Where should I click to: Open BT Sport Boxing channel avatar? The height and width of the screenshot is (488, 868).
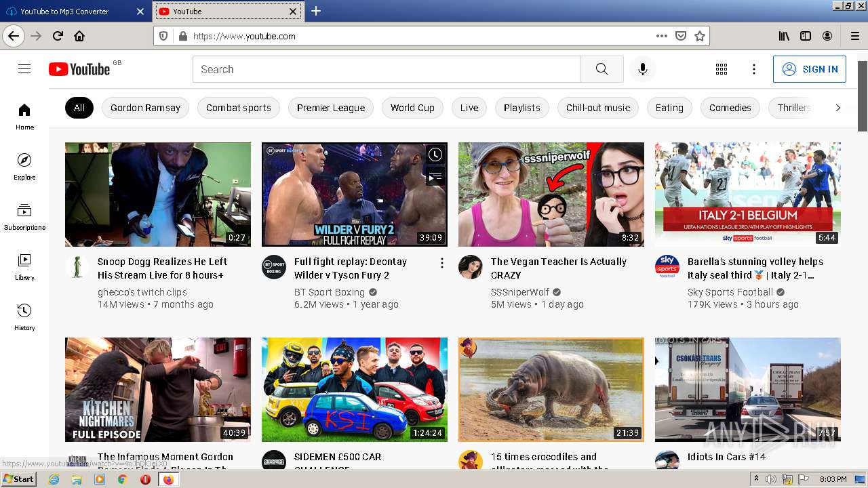(x=274, y=267)
